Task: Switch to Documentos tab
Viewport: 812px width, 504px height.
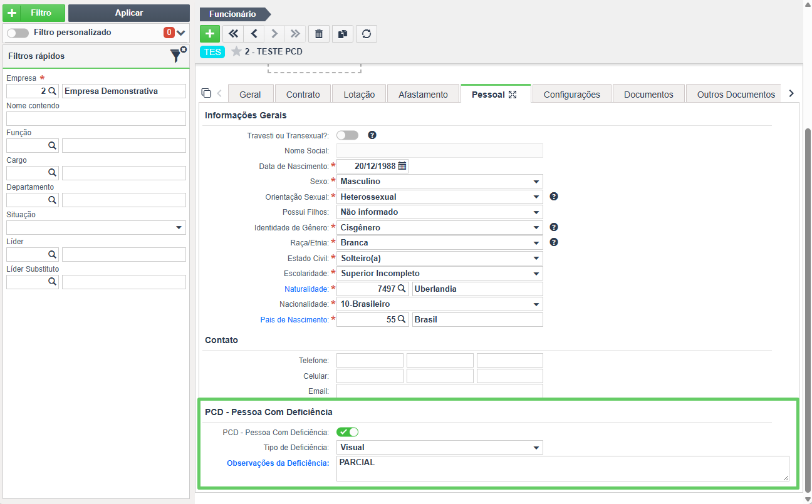Action: pos(648,94)
